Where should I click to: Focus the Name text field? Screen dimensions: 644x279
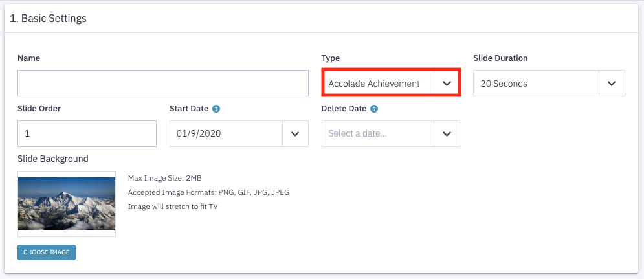[163, 84]
